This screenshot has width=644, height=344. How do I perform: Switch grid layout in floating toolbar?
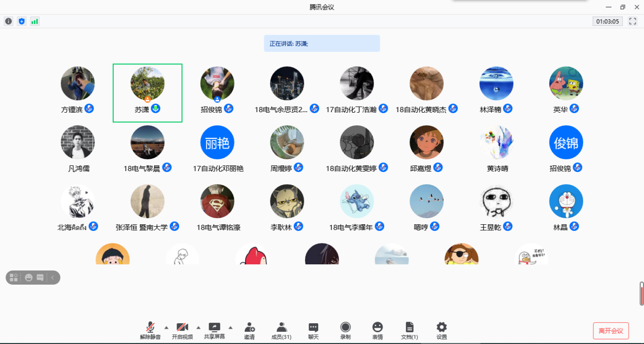[x=14, y=278]
